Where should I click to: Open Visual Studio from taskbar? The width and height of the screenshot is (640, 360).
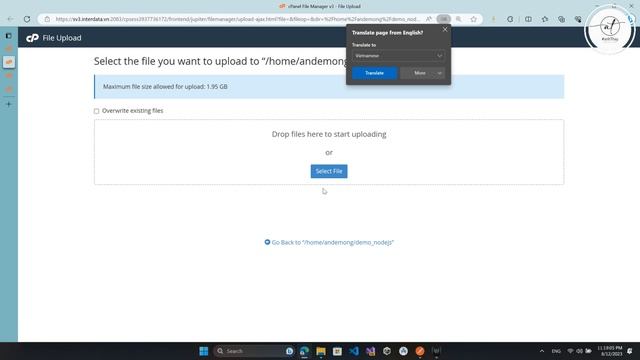click(371, 351)
